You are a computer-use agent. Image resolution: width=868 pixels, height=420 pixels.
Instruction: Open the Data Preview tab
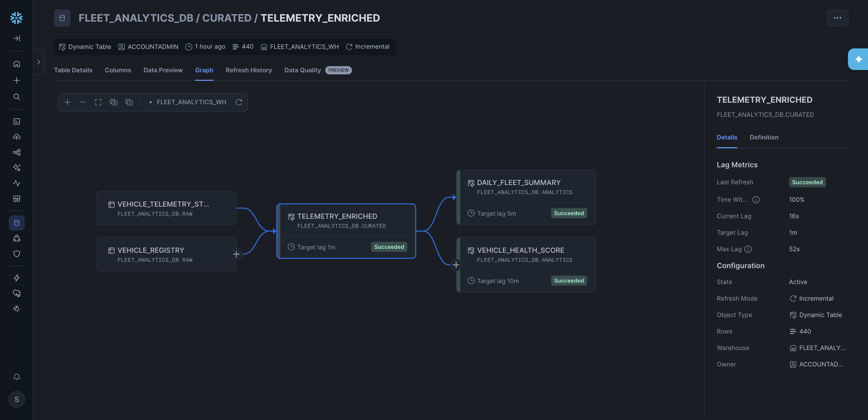click(163, 70)
